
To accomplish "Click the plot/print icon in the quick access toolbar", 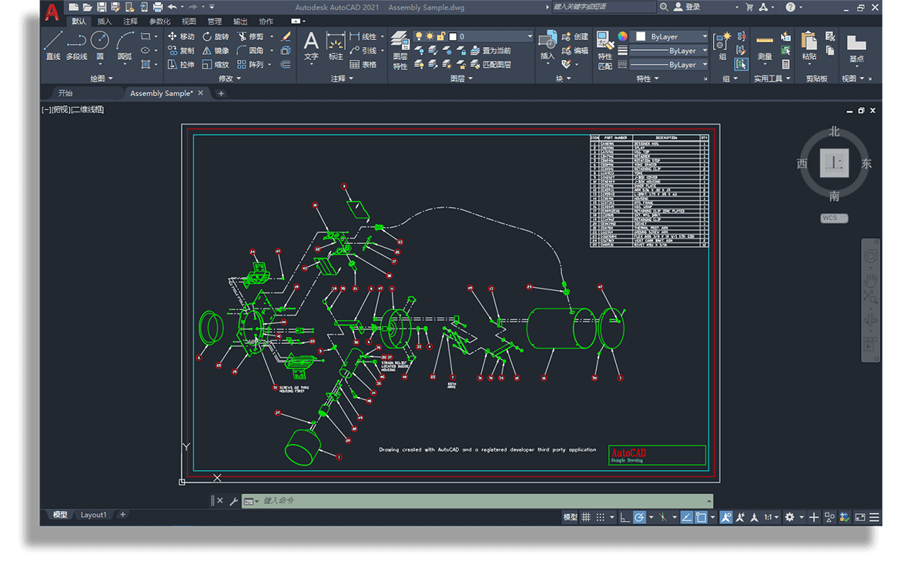I will click(x=158, y=7).
